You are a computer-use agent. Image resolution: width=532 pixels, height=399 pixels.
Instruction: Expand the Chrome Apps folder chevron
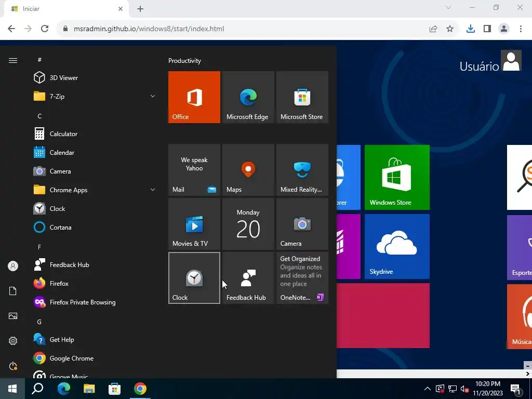point(153,190)
